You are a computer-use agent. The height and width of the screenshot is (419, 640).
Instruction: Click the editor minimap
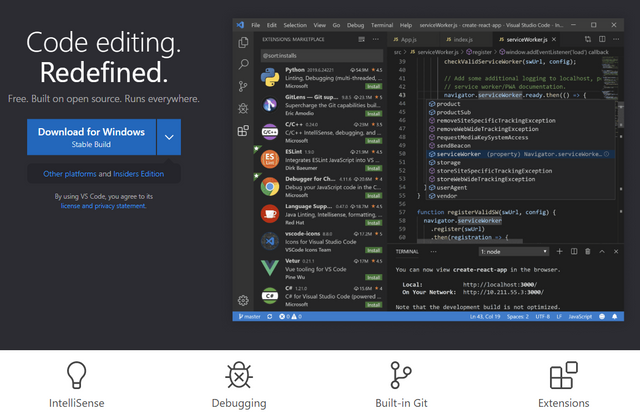click(x=610, y=78)
